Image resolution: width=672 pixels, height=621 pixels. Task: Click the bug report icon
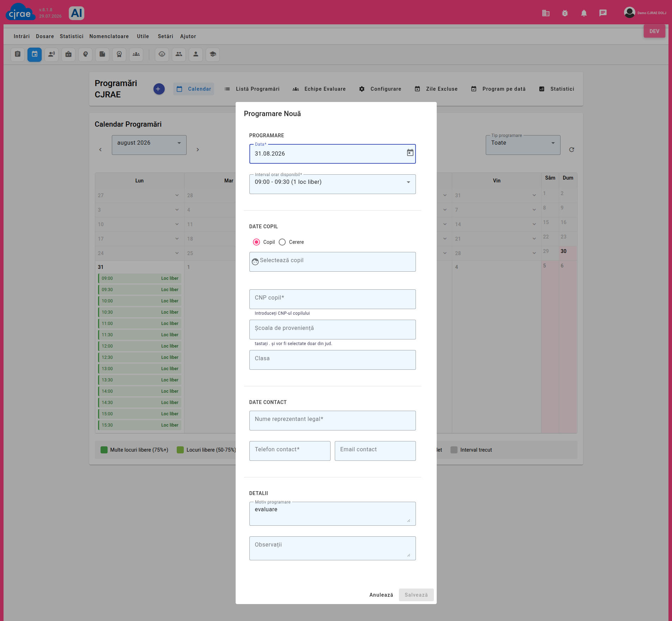tap(565, 13)
